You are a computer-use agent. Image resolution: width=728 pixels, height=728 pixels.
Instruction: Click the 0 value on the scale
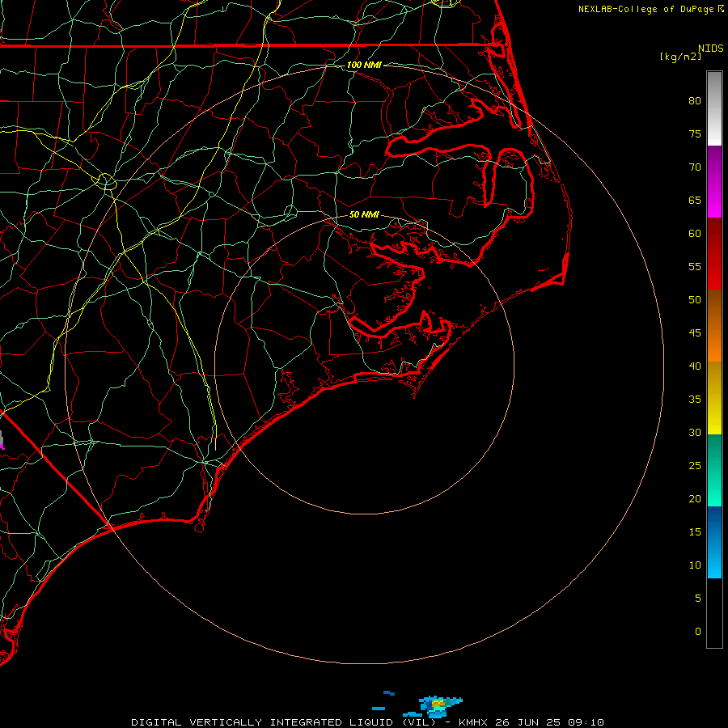(x=698, y=632)
